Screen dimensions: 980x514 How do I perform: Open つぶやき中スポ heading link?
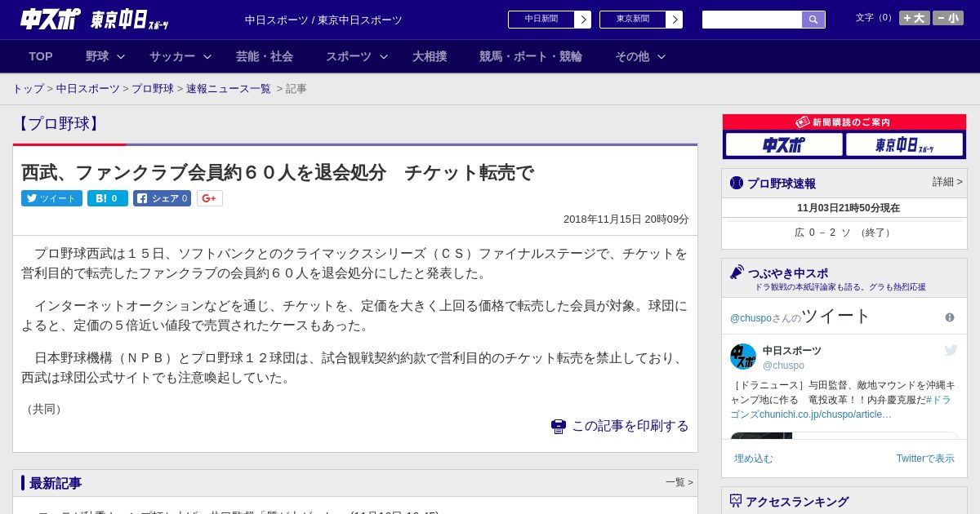pos(788,273)
